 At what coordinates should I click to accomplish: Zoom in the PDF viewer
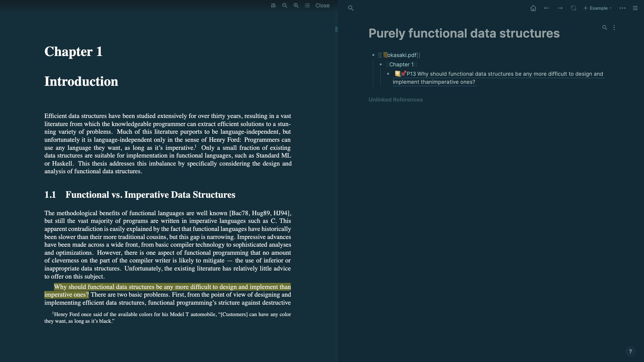296,5
